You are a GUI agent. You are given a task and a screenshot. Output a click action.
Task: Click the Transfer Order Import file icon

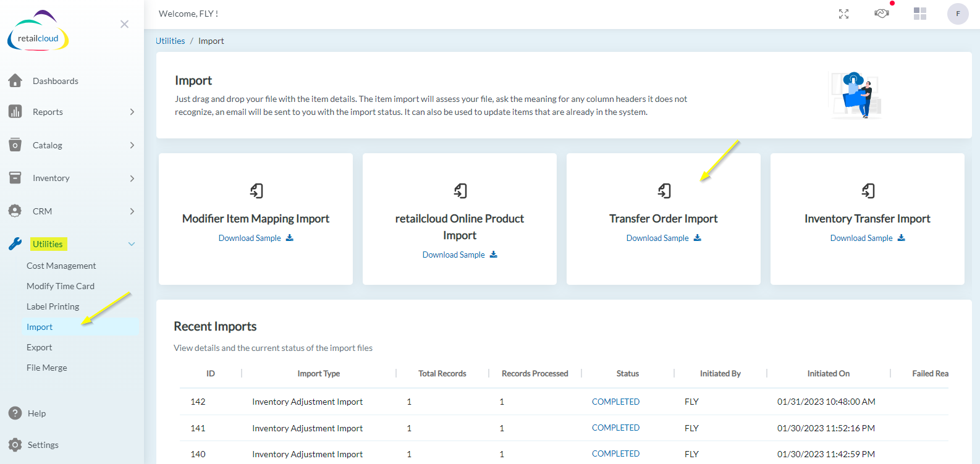(664, 191)
